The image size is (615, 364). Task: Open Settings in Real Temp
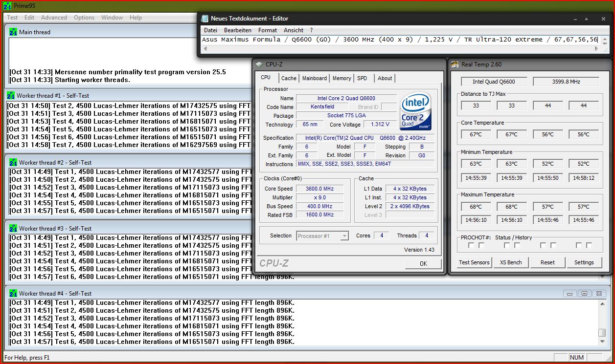click(x=584, y=262)
